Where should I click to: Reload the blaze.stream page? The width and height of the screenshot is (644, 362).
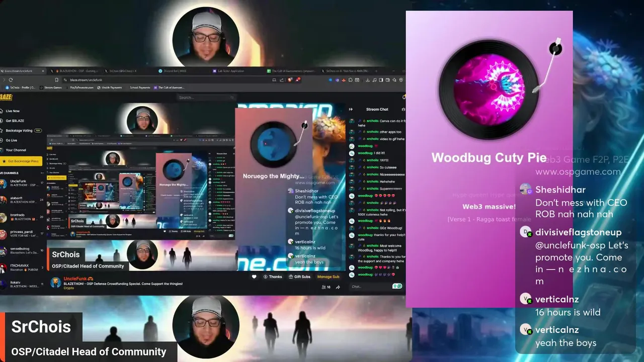11,80
